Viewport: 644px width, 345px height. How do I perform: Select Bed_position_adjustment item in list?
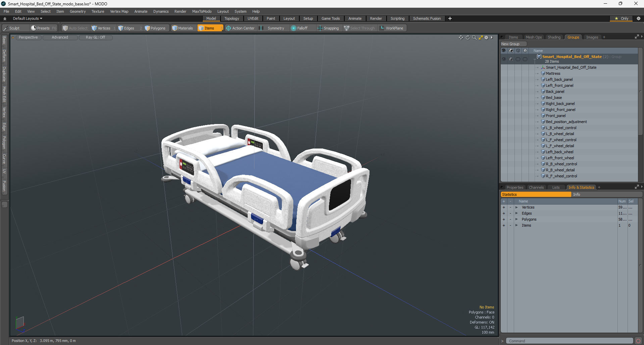point(566,122)
